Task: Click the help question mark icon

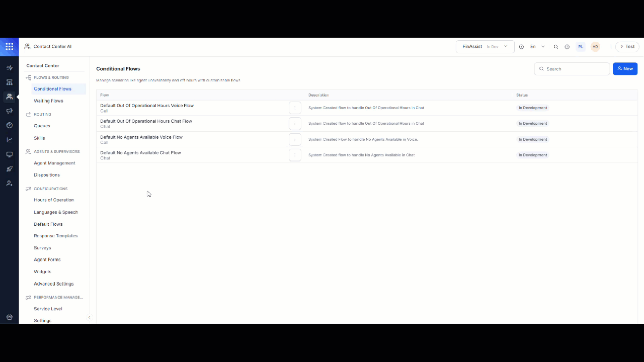Action: tap(567, 47)
